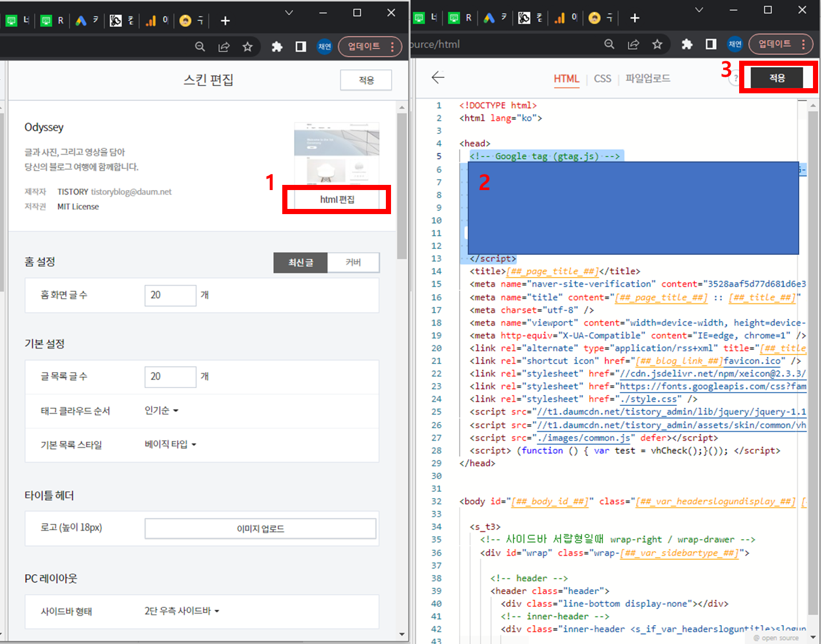Screen dimensions: 821x644
Task: Click the 글 목록 글 수 input field
Action: tap(170, 377)
